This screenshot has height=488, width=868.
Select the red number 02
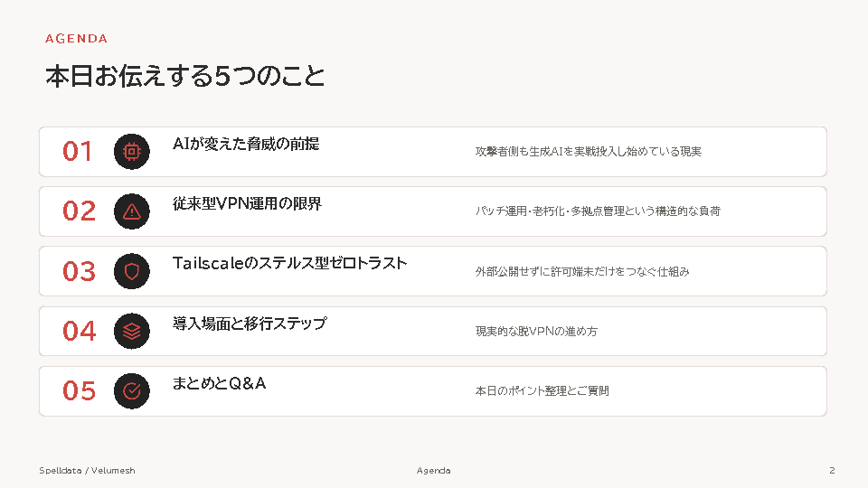pyautogui.click(x=80, y=211)
